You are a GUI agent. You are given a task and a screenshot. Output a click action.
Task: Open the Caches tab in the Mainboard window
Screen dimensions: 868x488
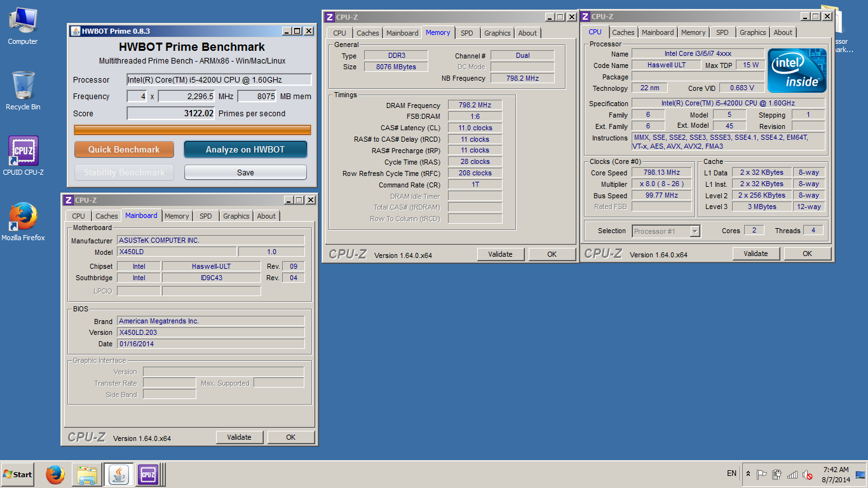tap(107, 216)
